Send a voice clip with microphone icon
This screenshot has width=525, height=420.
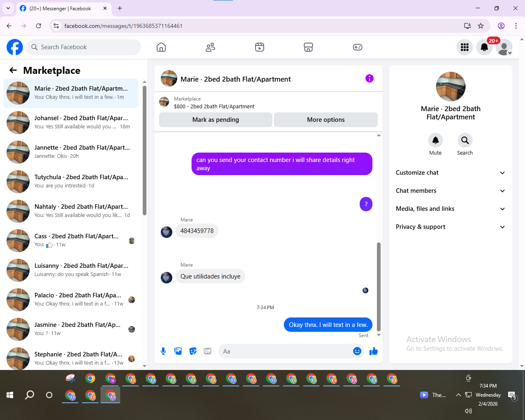pyautogui.click(x=163, y=351)
